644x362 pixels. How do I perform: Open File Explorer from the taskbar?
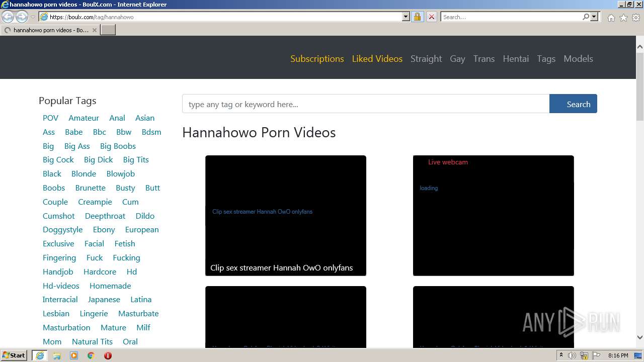pos(57,355)
